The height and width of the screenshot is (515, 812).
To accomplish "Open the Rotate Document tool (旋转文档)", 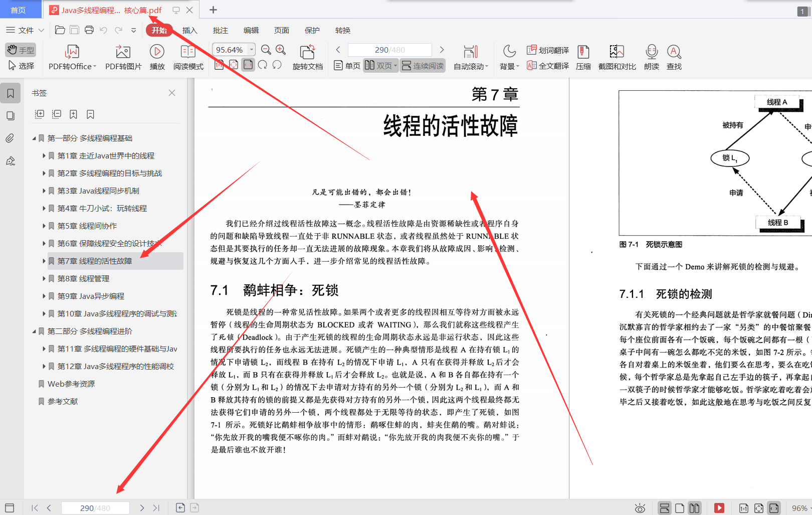I will (307, 58).
